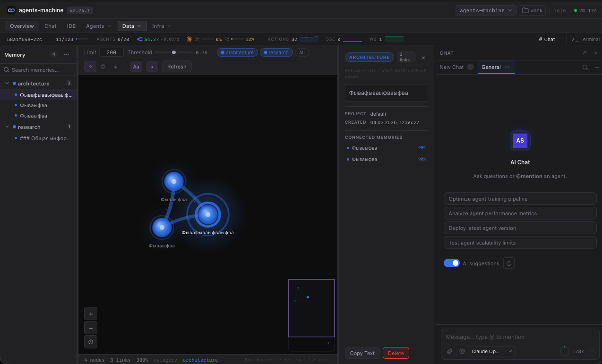602x364 pixels.
Task: Open the agents-machine workspace dropdown
Action: pyautogui.click(x=486, y=9)
